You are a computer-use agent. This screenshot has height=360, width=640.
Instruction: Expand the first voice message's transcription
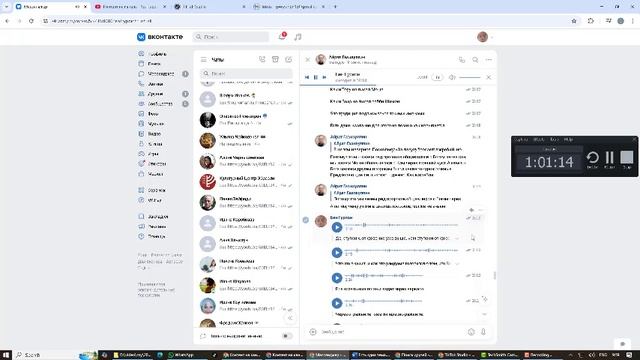(457, 238)
